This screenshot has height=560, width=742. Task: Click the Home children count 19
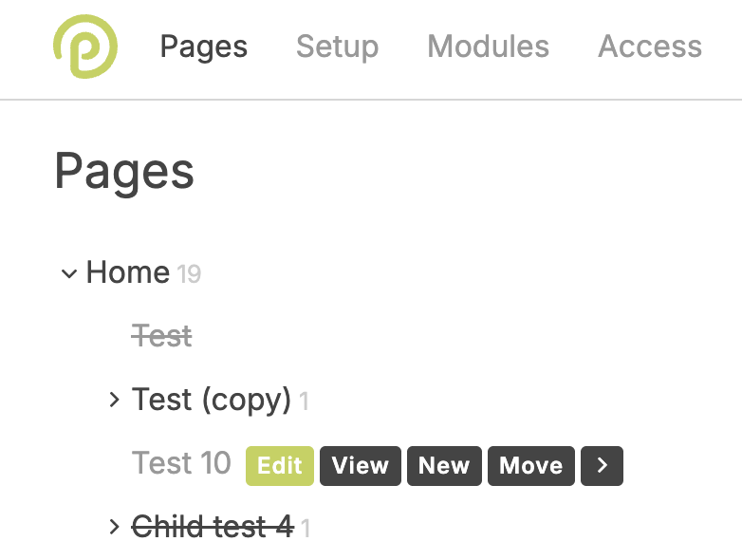(x=189, y=275)
